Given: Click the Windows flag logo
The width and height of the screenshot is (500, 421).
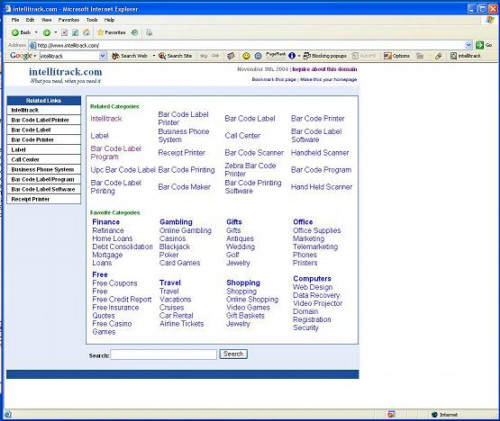Looking at the screenshot, I should (490, 20).
